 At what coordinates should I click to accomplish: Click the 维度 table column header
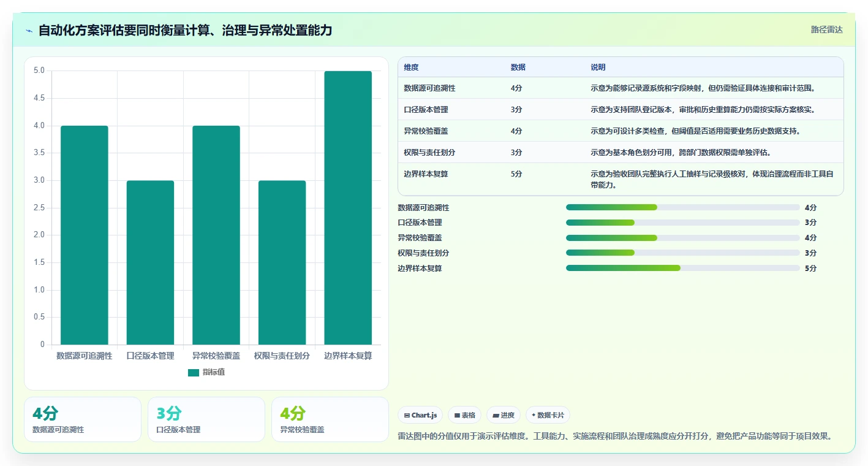click(x=411, y=67)
